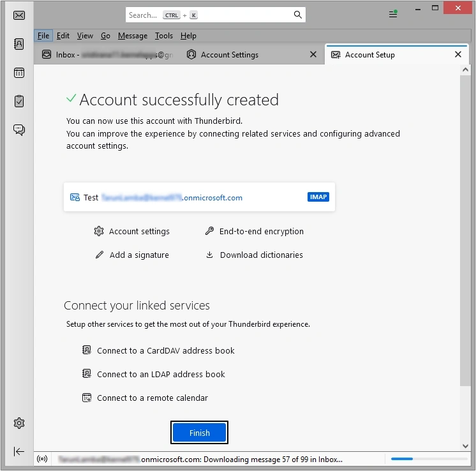Screen dimensions: 476x471
Task: Click the LDAP address book icon
Action: 87,373
